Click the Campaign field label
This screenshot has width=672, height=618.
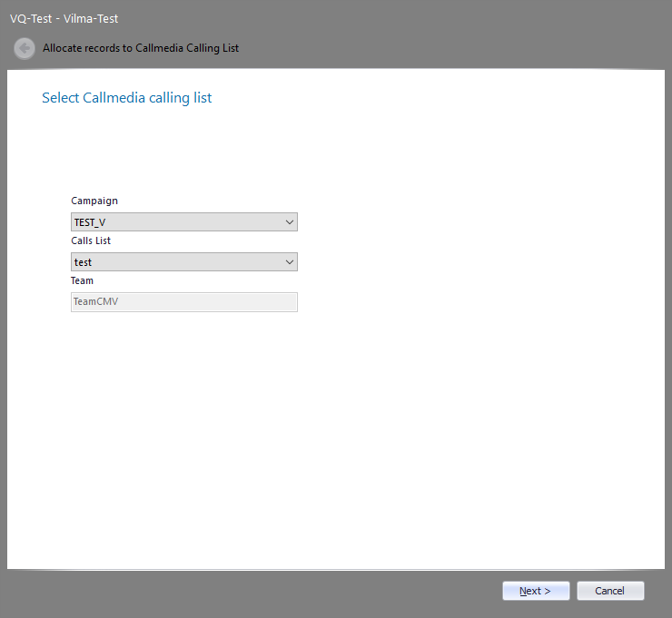tap(94, 201)
